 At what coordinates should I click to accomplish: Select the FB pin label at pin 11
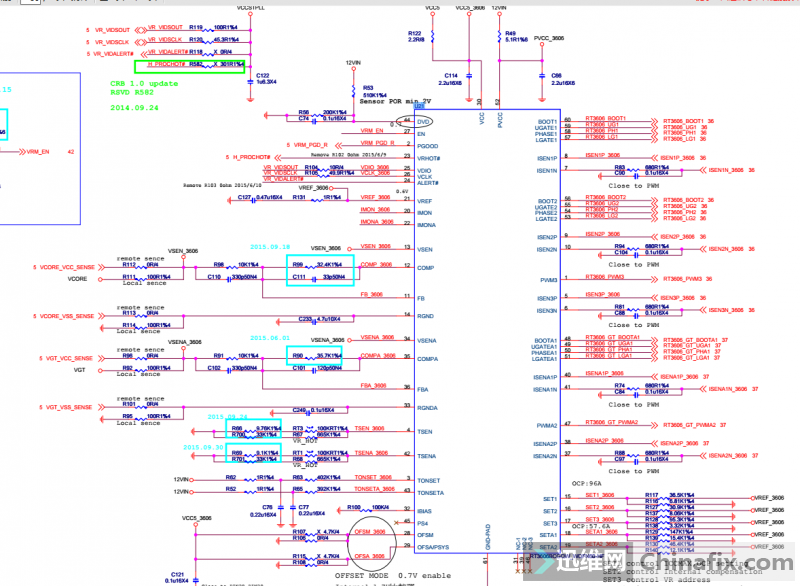tap(420, 298)
